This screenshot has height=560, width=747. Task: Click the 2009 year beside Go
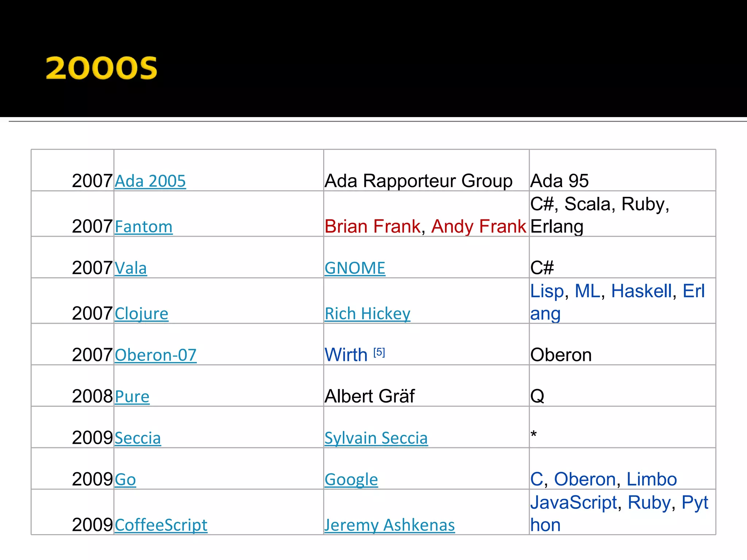click(x=92, y=479)
